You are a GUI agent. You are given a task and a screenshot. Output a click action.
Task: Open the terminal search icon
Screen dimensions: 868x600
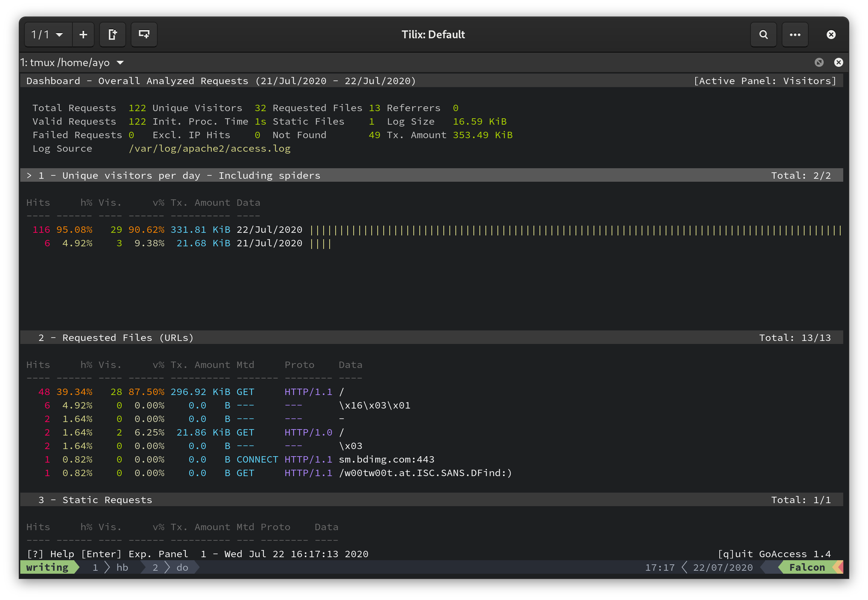[x=763, y=35]
